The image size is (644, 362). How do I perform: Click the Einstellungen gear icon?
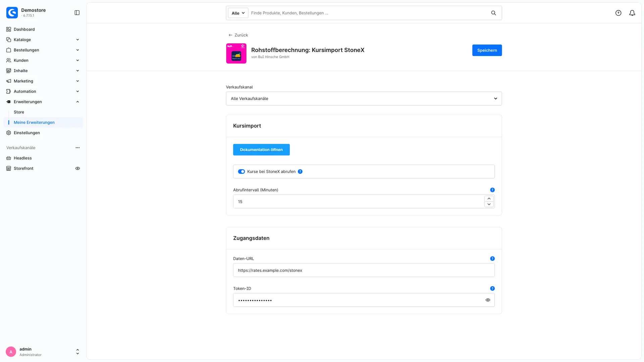[9, 133]
